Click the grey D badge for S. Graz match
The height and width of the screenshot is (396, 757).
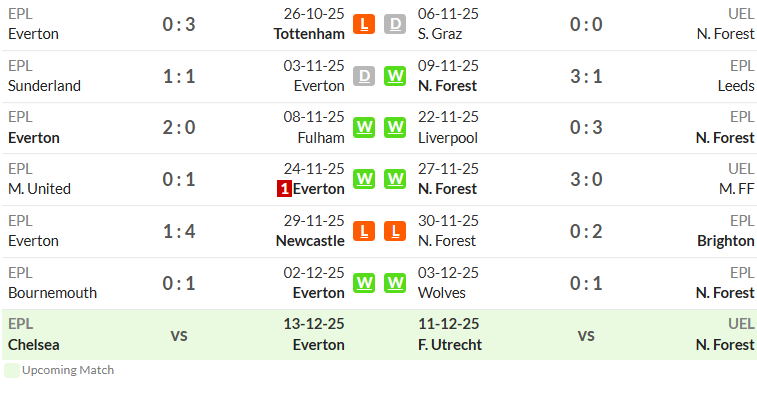pos(395,24)
